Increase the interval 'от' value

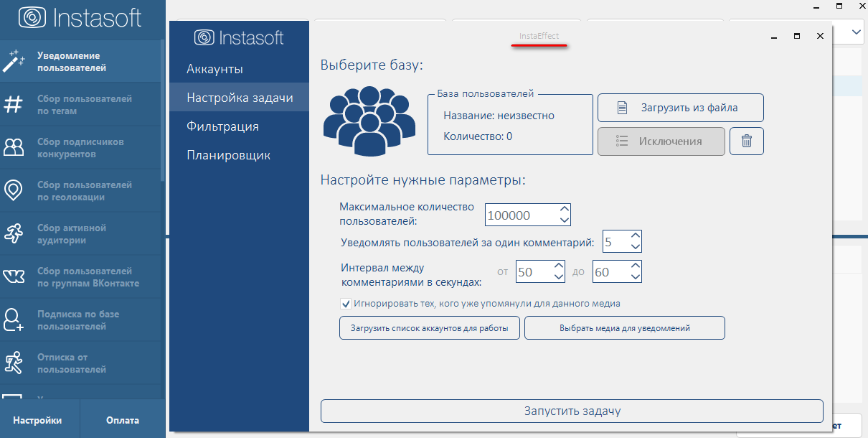[559, 266]
